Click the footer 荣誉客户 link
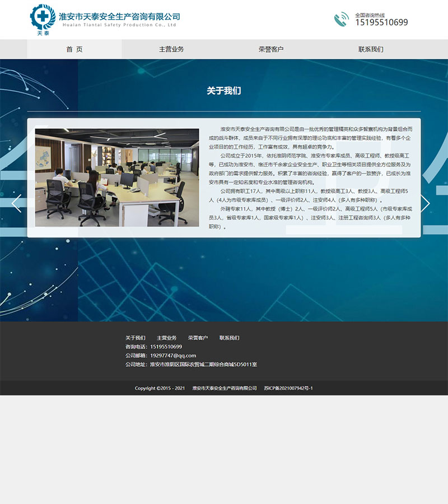448x504 pixels. [198, 338]
